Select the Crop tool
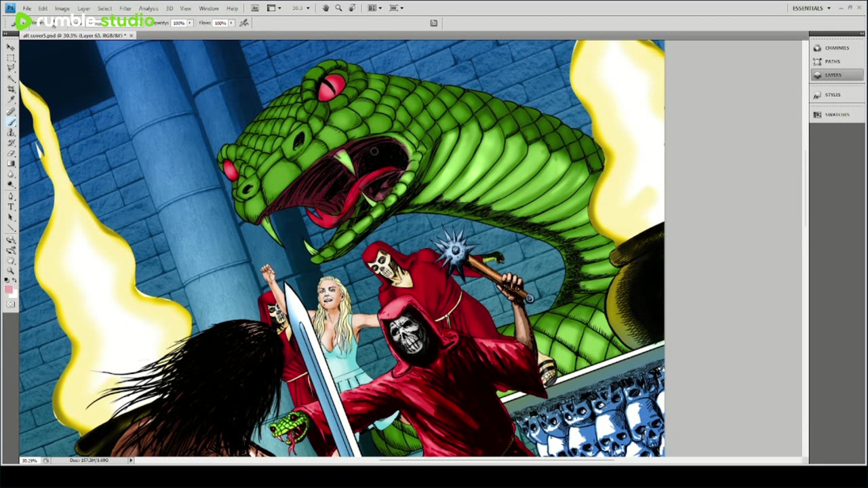868x488 pixels. (x=11, y=89)
